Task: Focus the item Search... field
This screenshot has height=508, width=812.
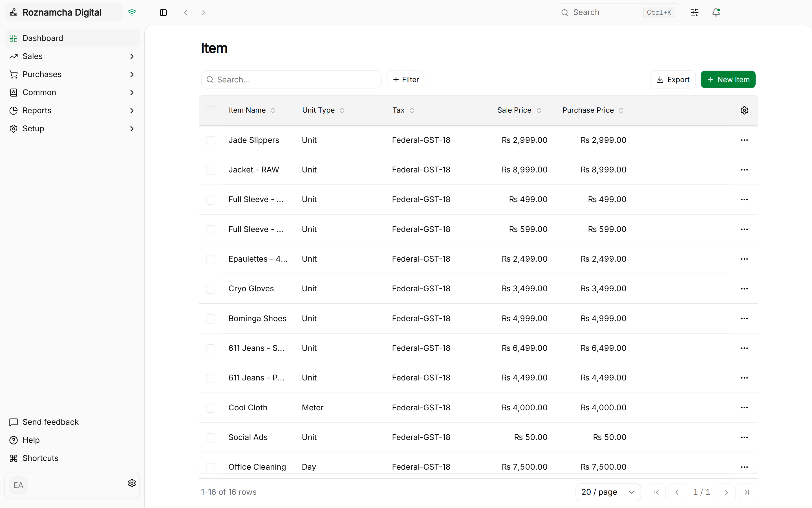Action: tap(291, 80)
